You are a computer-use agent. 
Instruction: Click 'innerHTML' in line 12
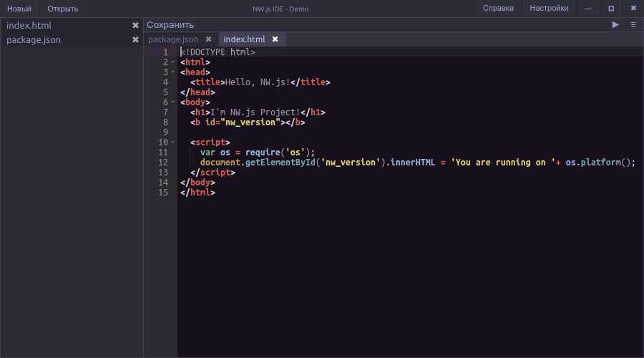412,163
